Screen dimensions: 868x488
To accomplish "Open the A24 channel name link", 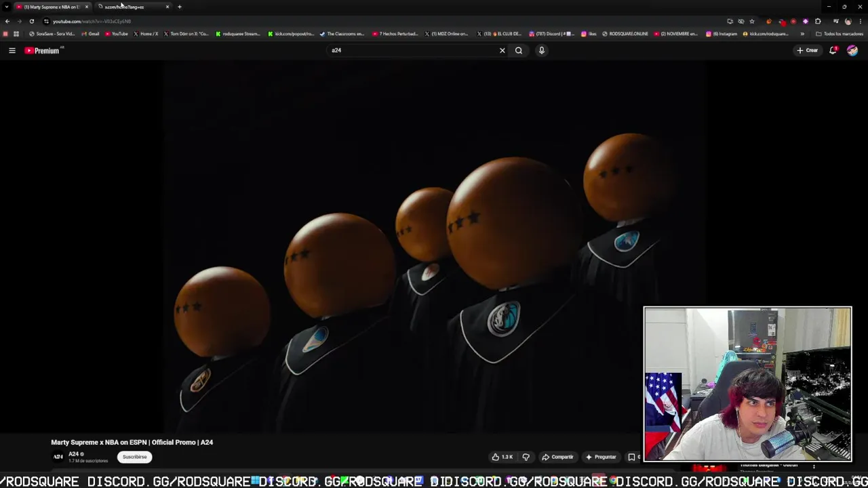I will pos(74,454).
